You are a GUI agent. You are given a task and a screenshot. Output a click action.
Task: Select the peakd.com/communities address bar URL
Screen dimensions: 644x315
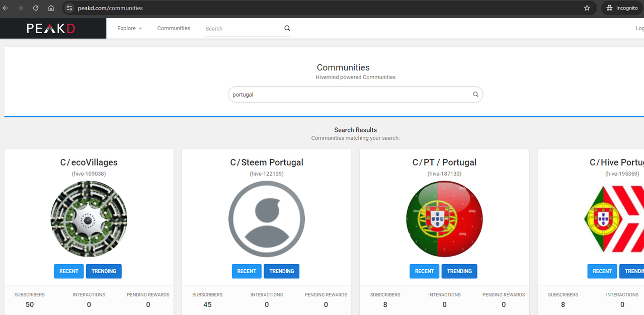110,8
